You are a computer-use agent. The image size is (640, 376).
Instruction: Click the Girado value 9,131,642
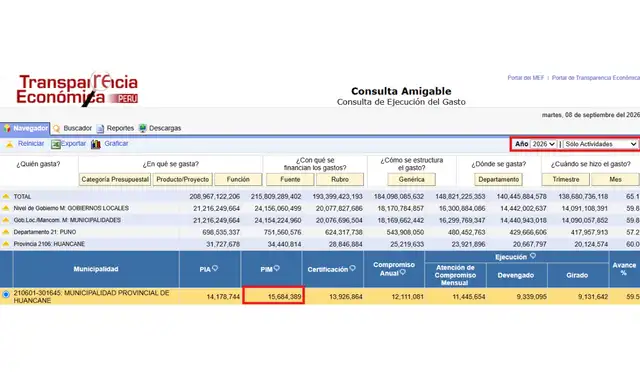[593, 297]
